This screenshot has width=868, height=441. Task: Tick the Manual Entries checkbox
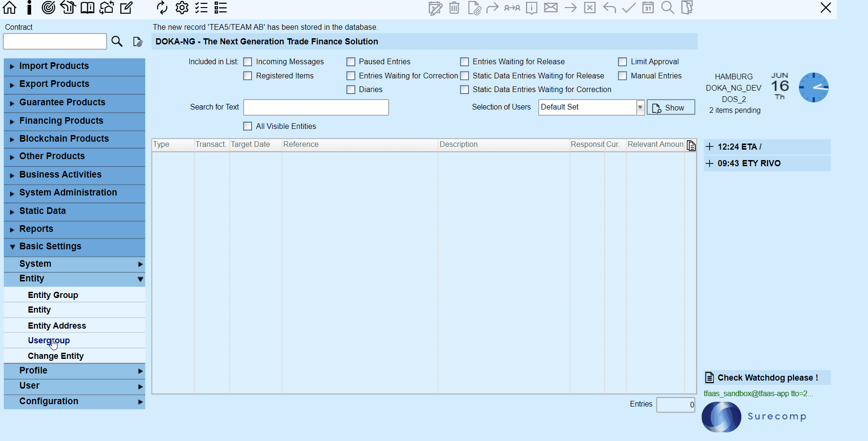[623, 76]
